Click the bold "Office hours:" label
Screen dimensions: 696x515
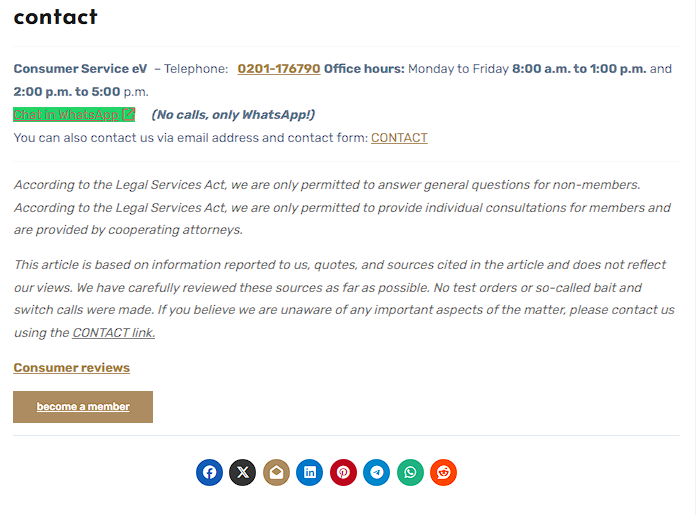click(x=364, y=69)
